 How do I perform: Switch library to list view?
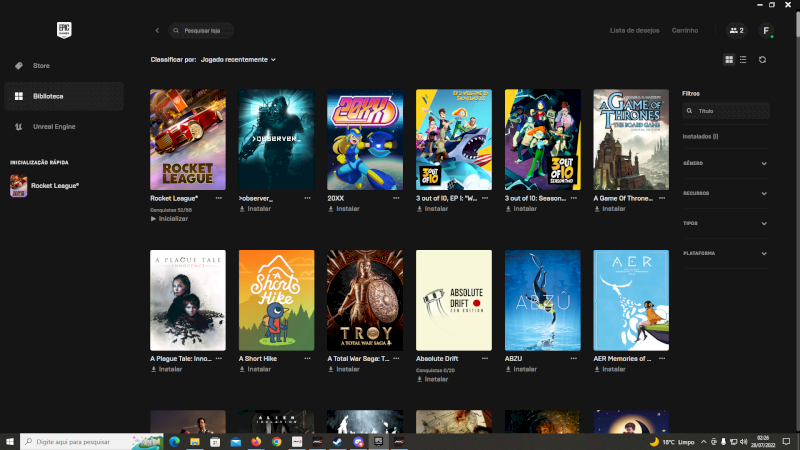[x=742, y=60]
